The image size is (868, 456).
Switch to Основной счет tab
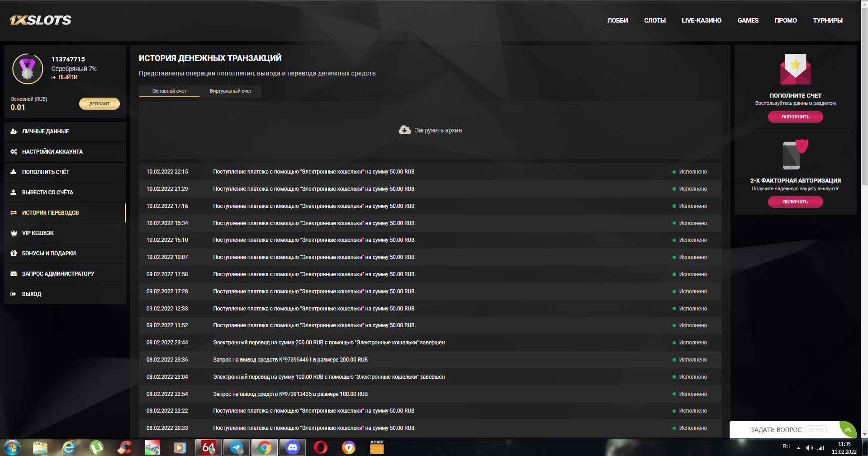click(169, 91)
